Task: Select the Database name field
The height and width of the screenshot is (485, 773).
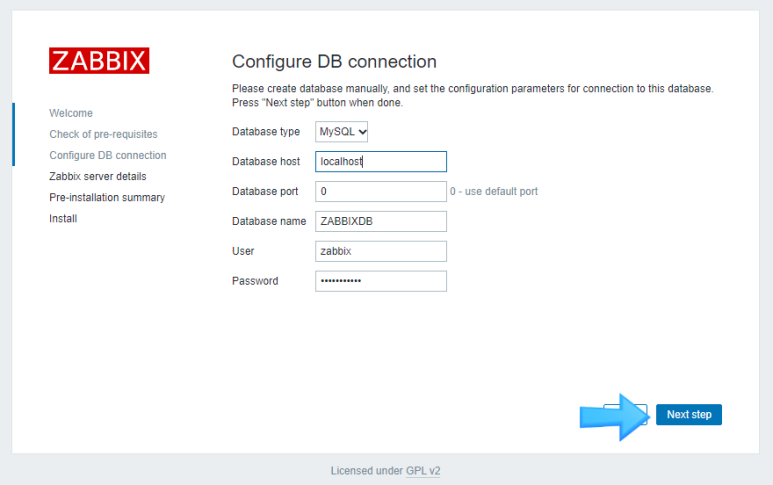Action: coord(381,221)
